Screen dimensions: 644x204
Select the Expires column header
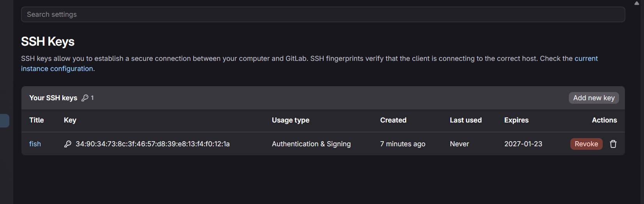coord(516,120)
